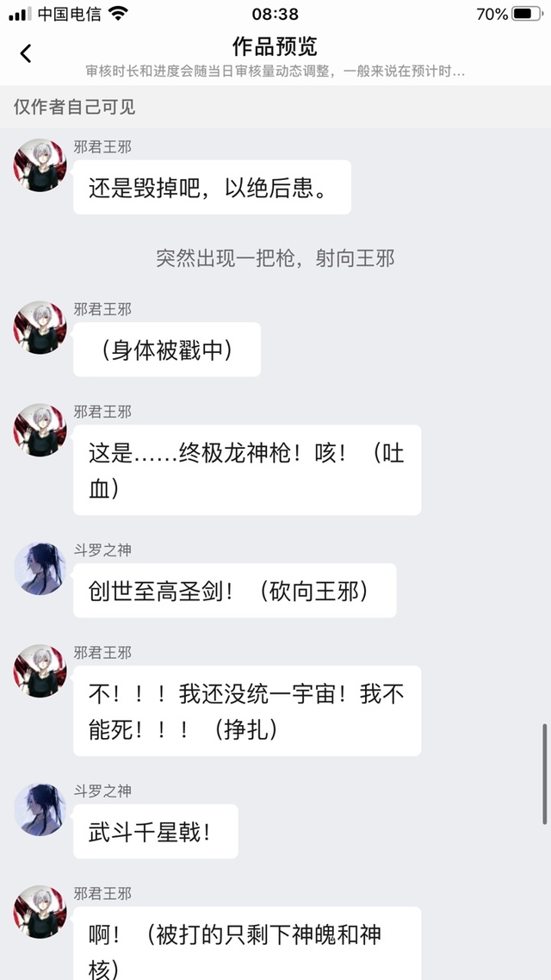Viewport: 551px width, 980px height.
Task: Tap the Wi-Fi status icon
Action: 116,13
